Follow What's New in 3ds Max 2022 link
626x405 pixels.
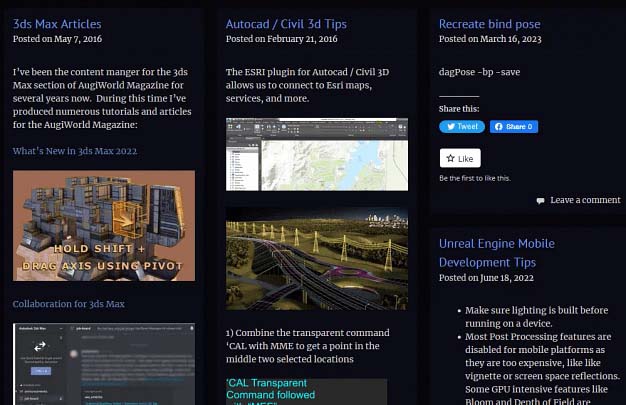click(75, 151)
